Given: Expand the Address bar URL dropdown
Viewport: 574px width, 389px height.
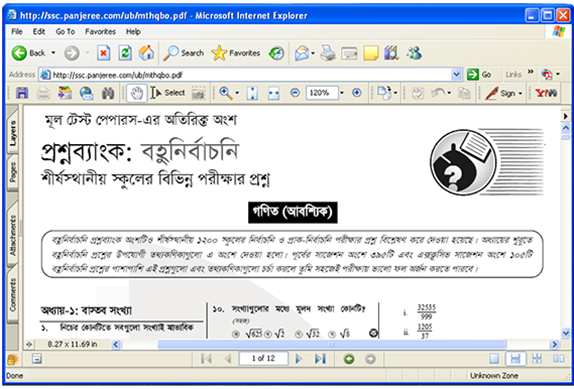Looking at the screenshot, I should point(456,75).
